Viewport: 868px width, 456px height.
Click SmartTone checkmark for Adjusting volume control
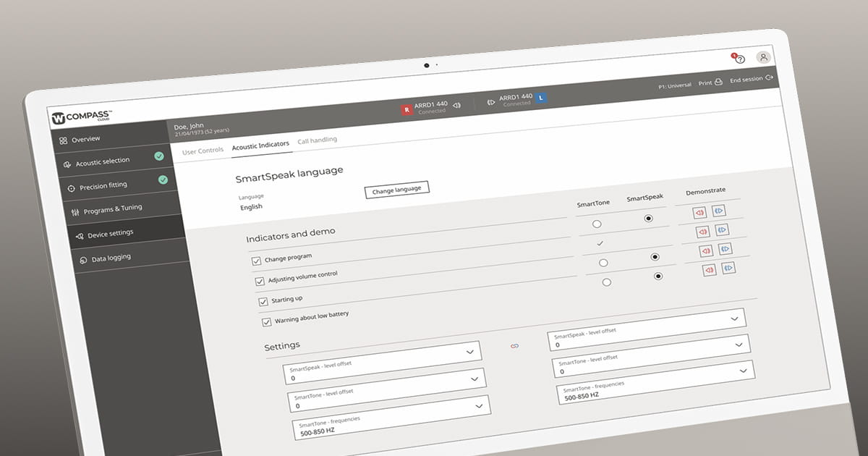600,244
